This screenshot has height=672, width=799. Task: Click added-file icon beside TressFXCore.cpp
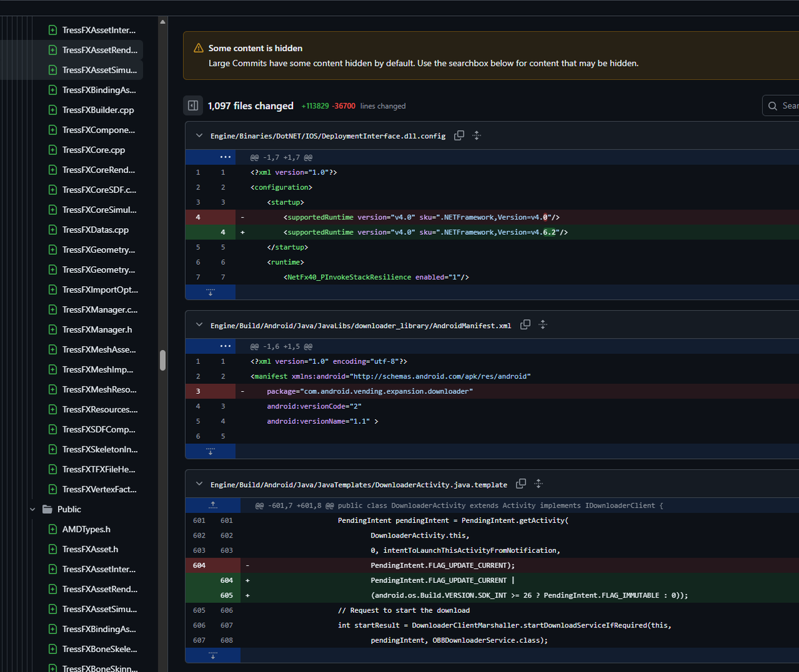click(53, 150)
